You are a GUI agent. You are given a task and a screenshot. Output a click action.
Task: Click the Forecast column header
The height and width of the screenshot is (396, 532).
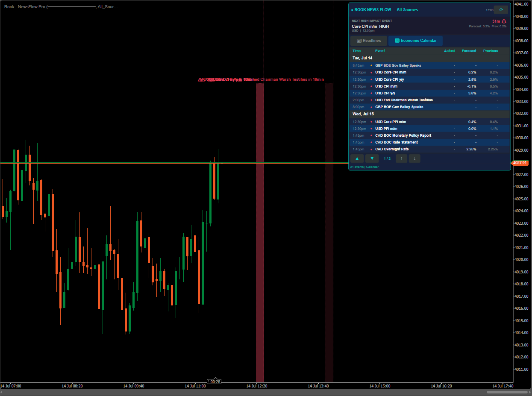[469, 51]
